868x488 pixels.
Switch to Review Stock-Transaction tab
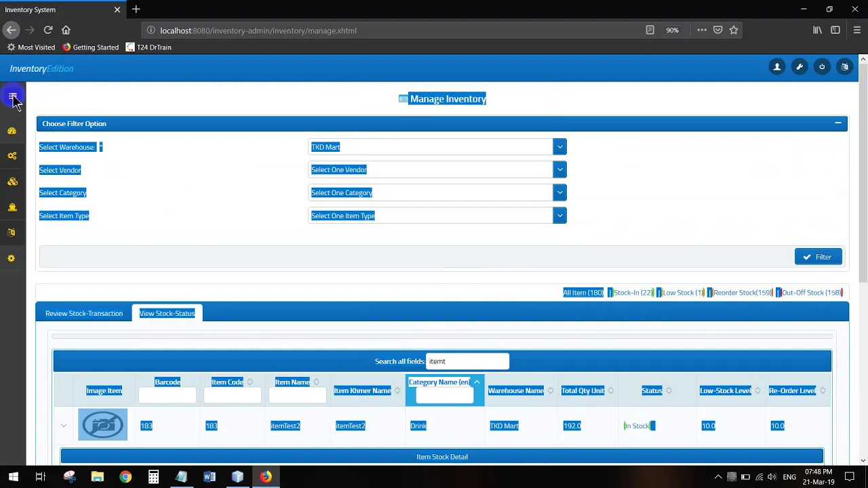[x=84, y=313]
